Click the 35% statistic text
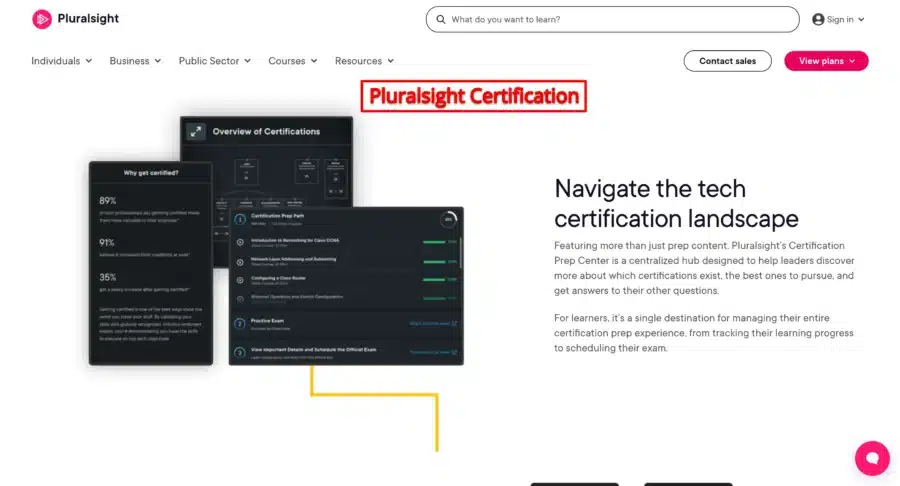Screen dimensions: 900x486 point(107,277)
